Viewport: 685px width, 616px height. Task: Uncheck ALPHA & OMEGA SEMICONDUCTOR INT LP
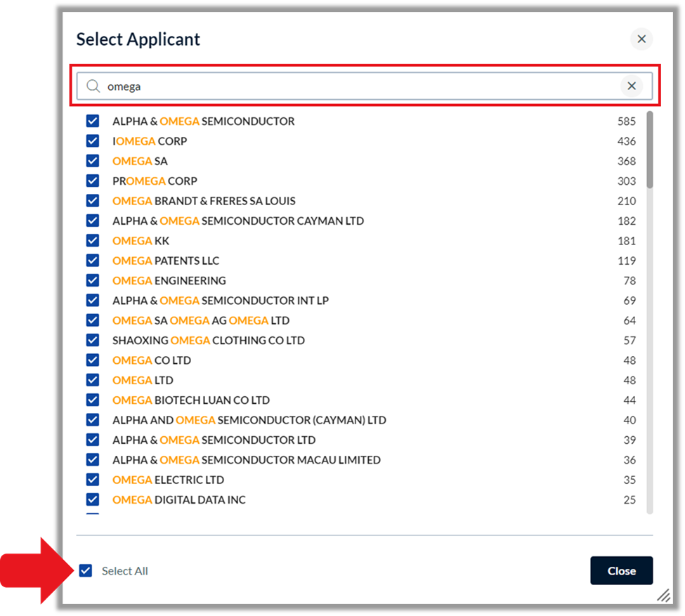click(x=93, y=301)
